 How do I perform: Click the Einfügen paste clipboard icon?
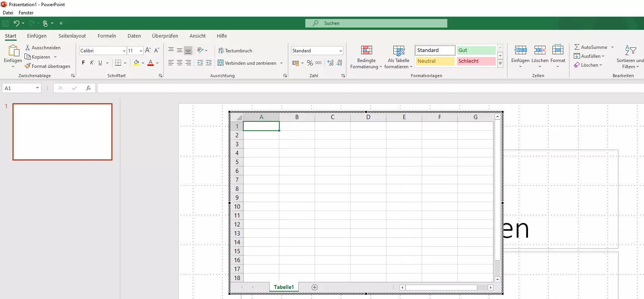13,50
